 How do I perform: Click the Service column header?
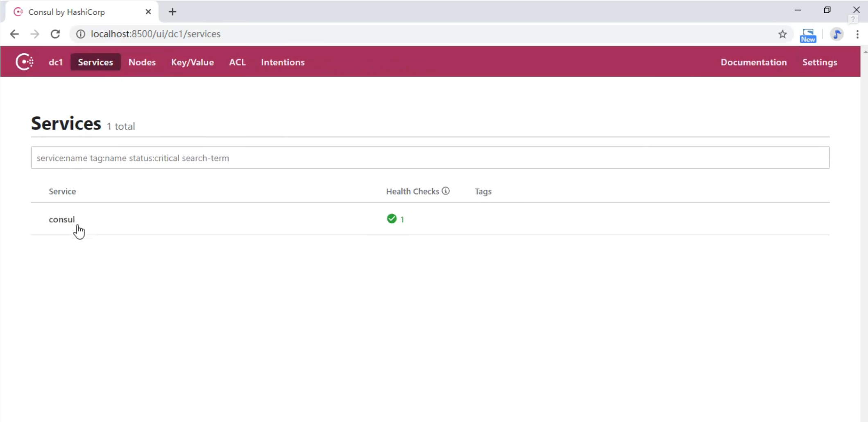coord(62,191)
